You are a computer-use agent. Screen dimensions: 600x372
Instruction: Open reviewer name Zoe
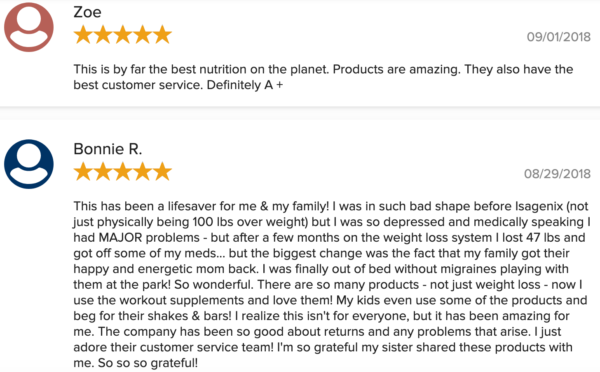tap(87, 12)
